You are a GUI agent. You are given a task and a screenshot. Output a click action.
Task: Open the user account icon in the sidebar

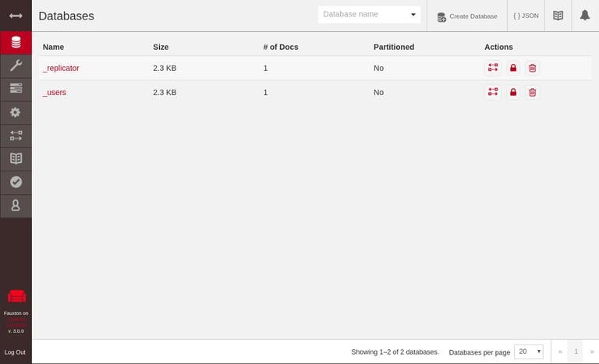16,205
